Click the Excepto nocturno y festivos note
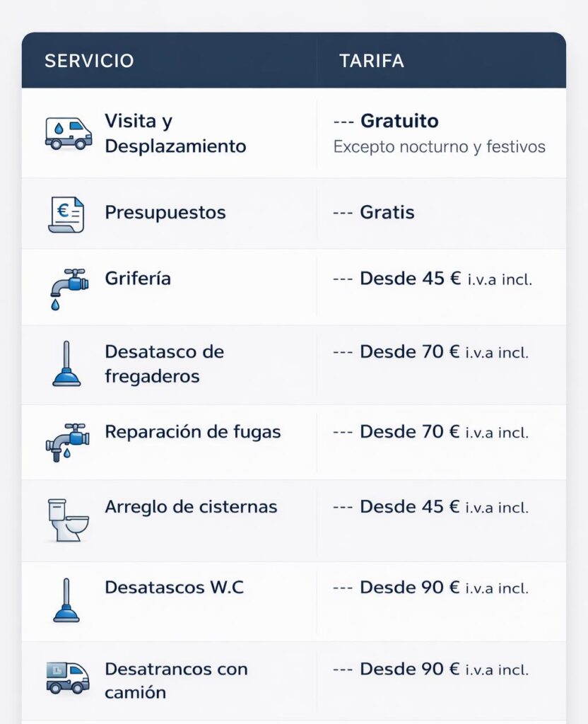The width and height of the screenshot is (588, 724). point(439,147)
